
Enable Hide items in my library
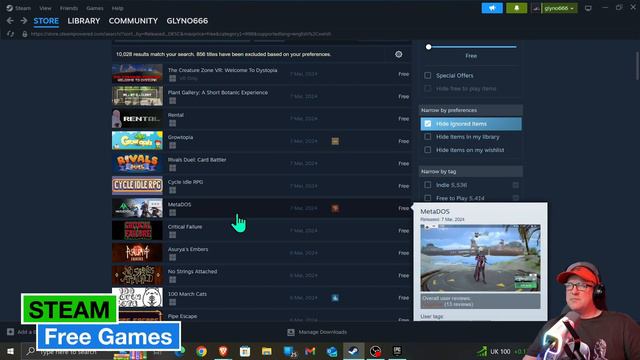(x=427, y=137)
